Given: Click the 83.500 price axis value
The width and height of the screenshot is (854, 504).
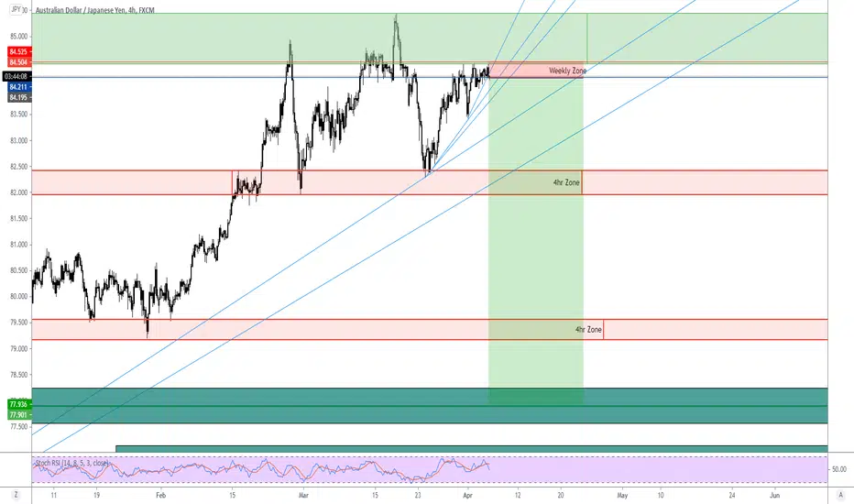Looking at the screenshot, I should point(18,115).
